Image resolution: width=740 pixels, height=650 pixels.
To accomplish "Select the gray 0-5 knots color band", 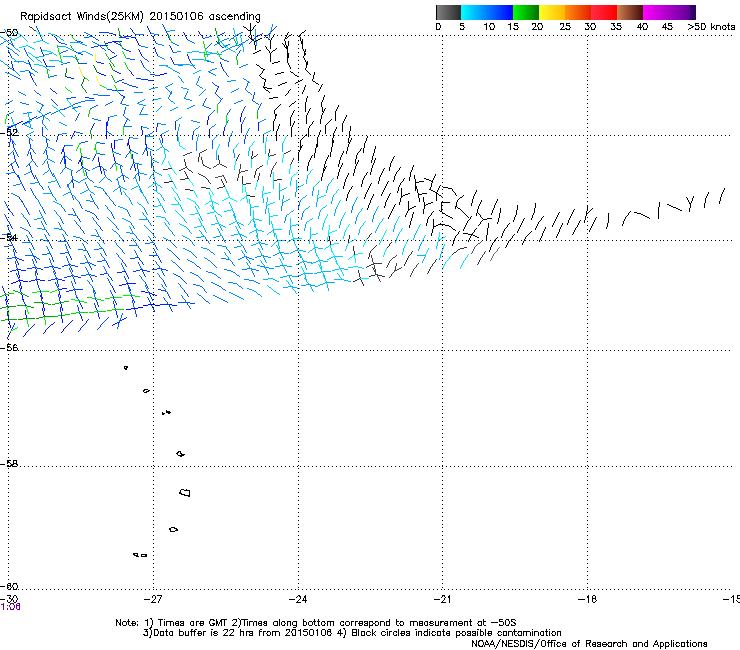I will (448, 12).
